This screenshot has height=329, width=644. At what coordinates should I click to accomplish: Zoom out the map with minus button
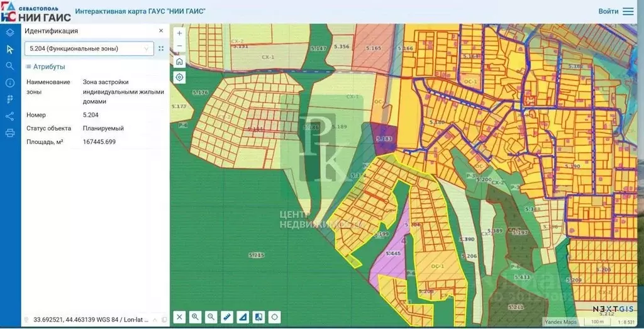tap(179, 46)
